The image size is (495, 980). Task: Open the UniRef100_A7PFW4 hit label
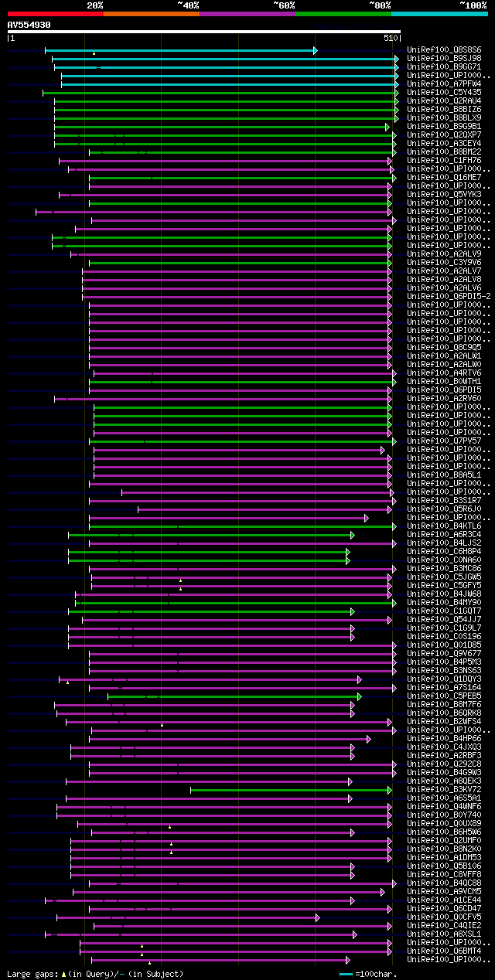(445, 84)
